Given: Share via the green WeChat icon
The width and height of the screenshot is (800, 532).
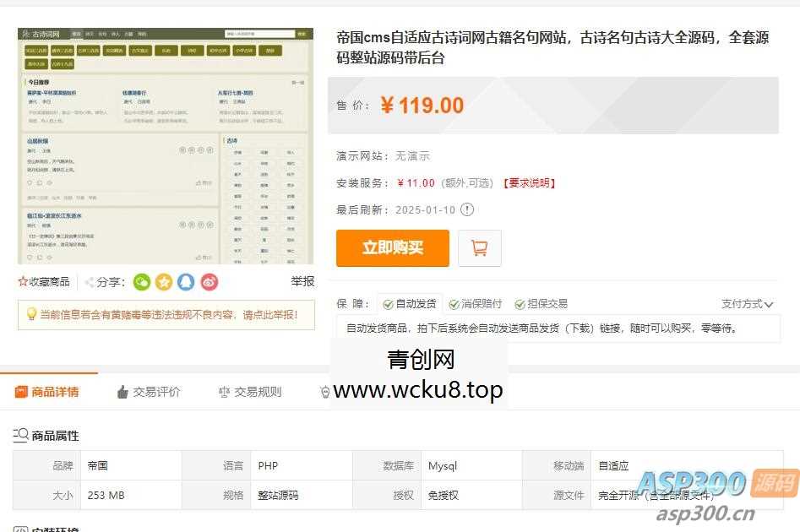Looking at the screenshot, I should [141, 282].
